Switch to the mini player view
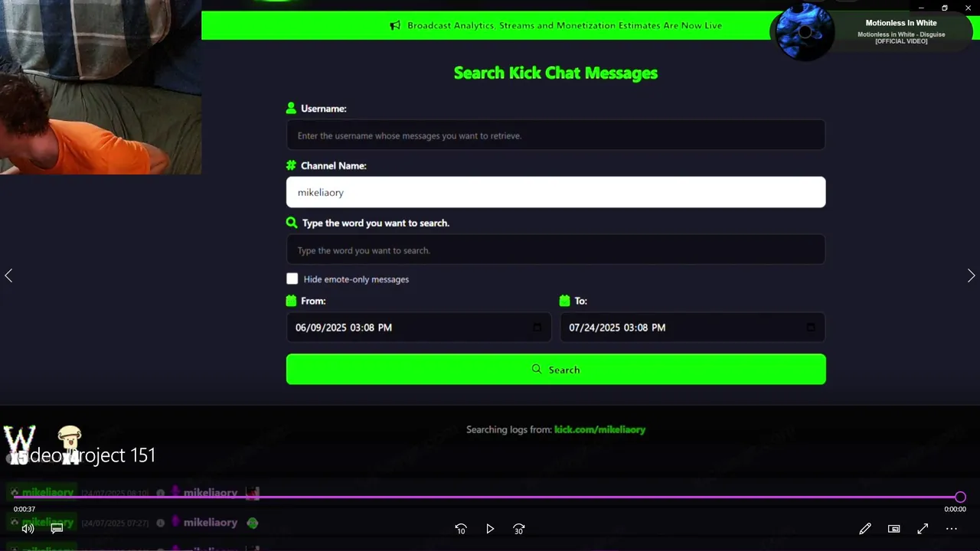980x551 pixels. click(x=893, y=529)
